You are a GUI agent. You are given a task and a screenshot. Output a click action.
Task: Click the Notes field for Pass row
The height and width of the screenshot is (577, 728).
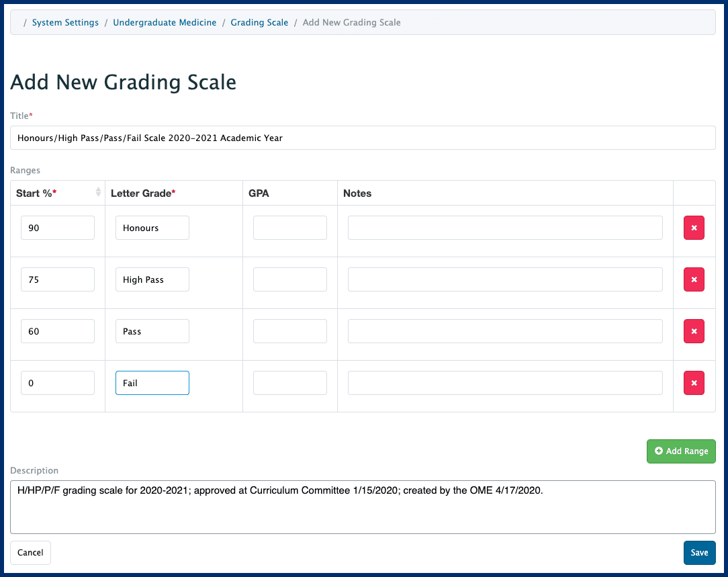coord(504,331)
